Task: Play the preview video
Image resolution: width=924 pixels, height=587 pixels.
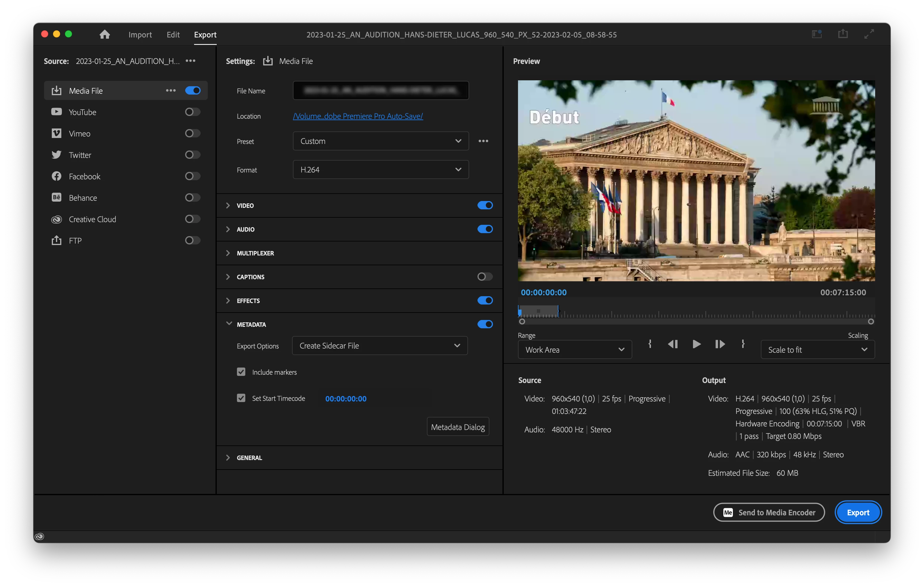Action: 697,344
